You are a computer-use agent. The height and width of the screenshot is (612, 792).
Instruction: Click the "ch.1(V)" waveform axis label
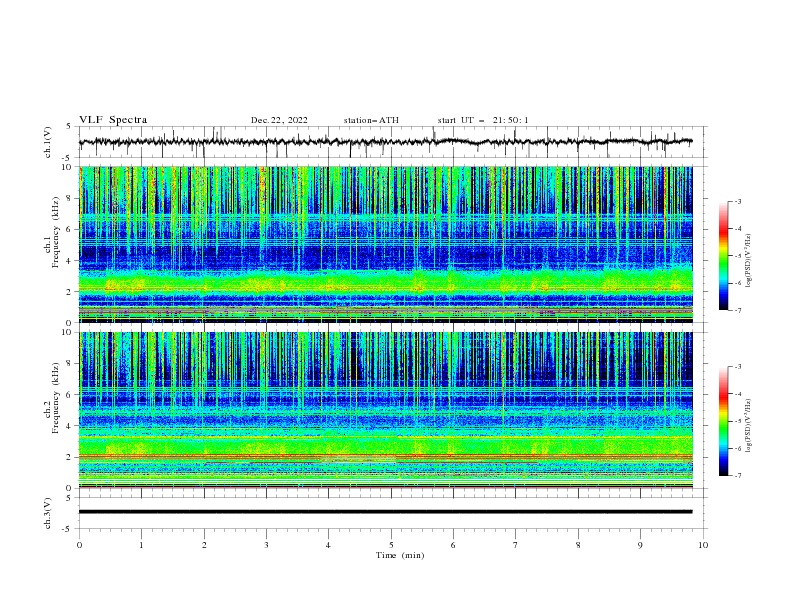48,142
